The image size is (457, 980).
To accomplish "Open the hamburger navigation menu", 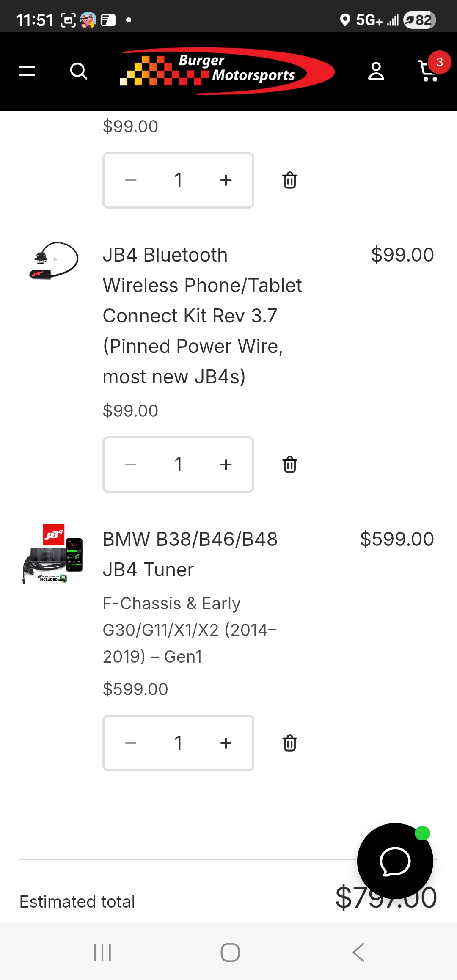I will point(27,71).
